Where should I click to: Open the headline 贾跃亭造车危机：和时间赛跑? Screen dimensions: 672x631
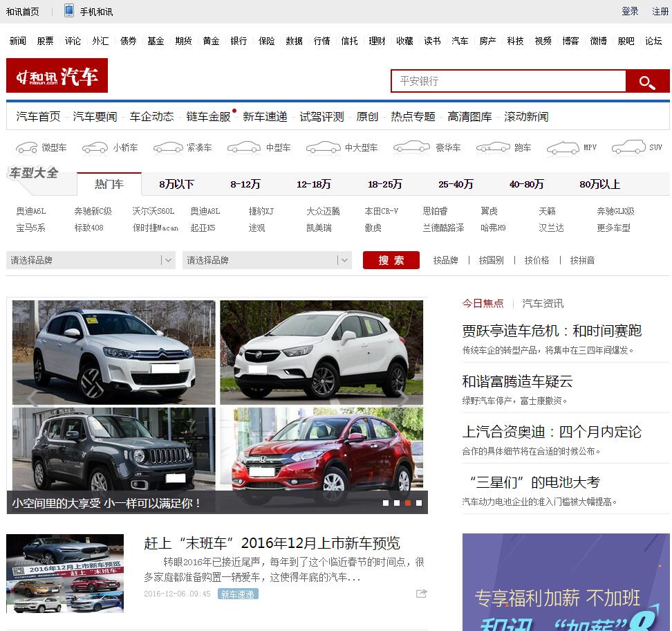coord(552,331)
